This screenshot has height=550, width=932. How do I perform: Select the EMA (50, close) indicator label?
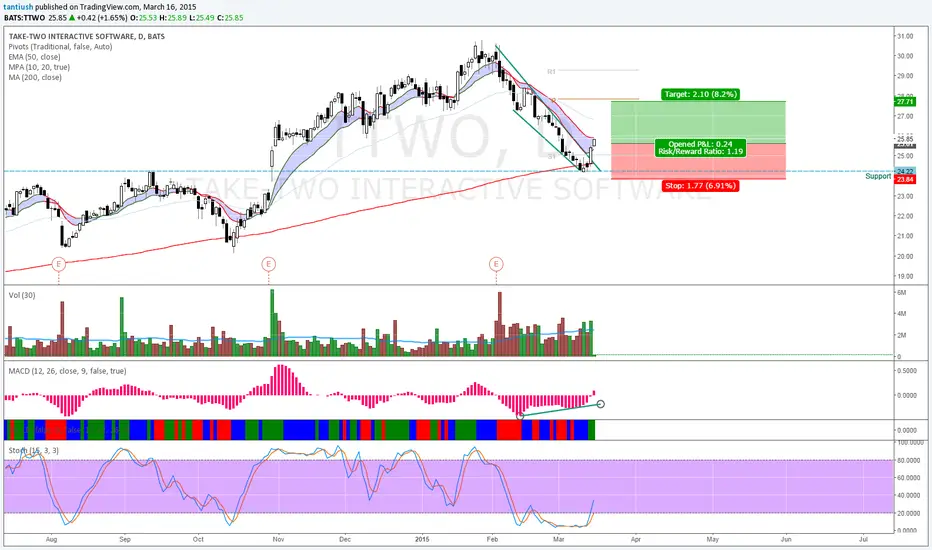[x=34, y=57]
